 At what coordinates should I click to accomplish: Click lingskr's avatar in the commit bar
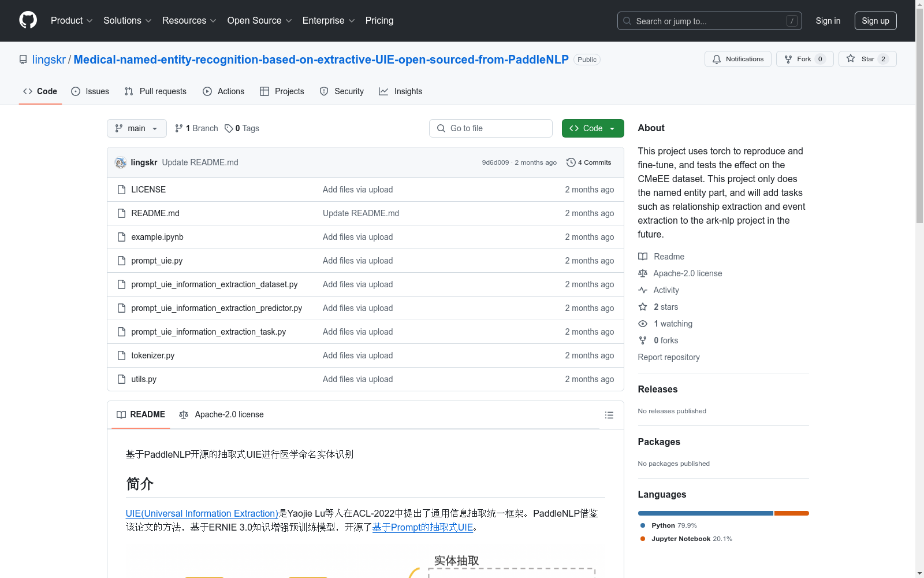click(x=121, y=162)
